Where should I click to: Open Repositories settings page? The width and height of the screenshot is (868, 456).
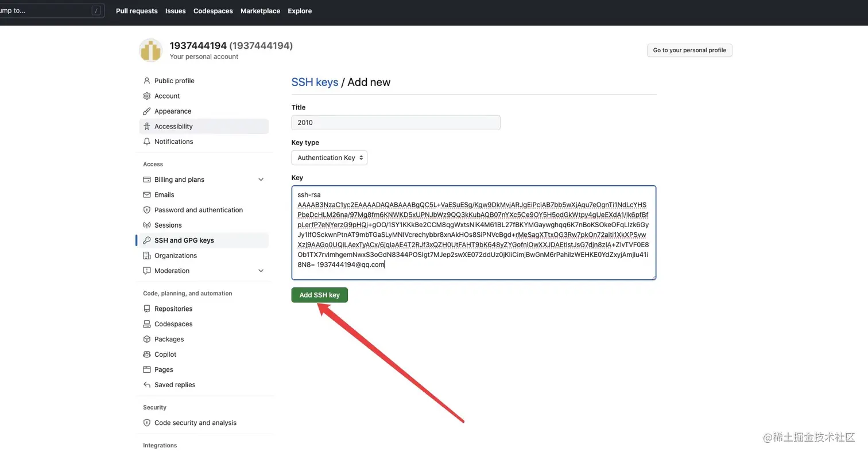click(x=204, y=309)
